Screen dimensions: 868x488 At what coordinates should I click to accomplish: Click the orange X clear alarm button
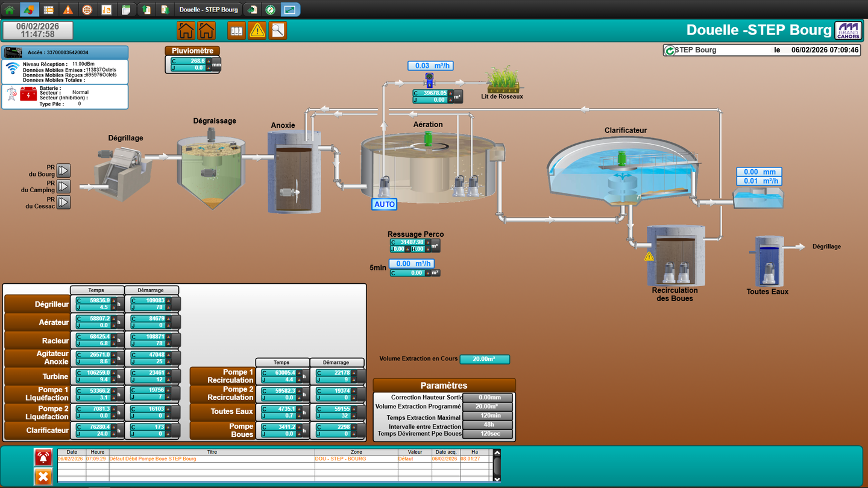coord(43,477)
